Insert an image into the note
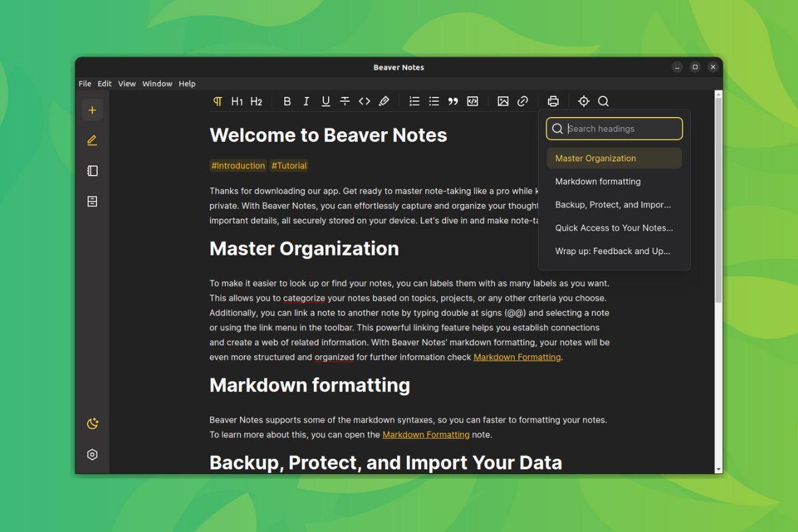The width and height of the screenshot is (798, 532). (503, 101)
